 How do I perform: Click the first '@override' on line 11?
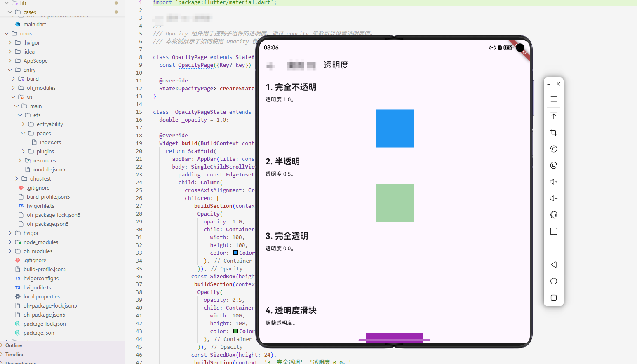pyautogui.click(x=174, y=80)
